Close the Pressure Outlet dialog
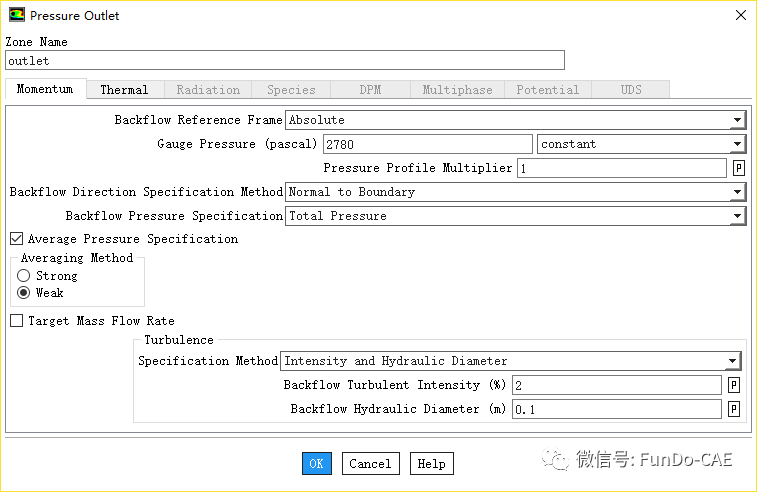This screenshot has width=757, height=492. [x=740, y=16]
